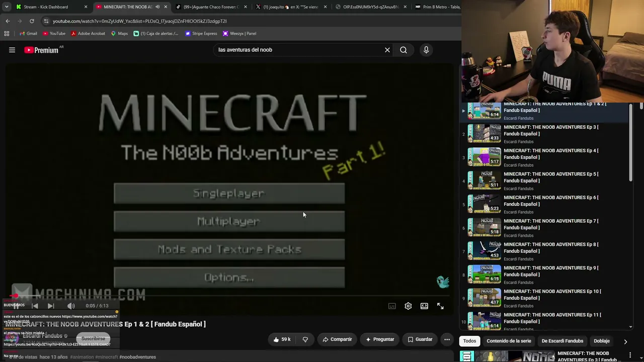The image size is (644, 362).
Task: Play NOOB ADVENTURES Ep 10 in playlist
Action: pyautogui.click(x=544, y=298)
